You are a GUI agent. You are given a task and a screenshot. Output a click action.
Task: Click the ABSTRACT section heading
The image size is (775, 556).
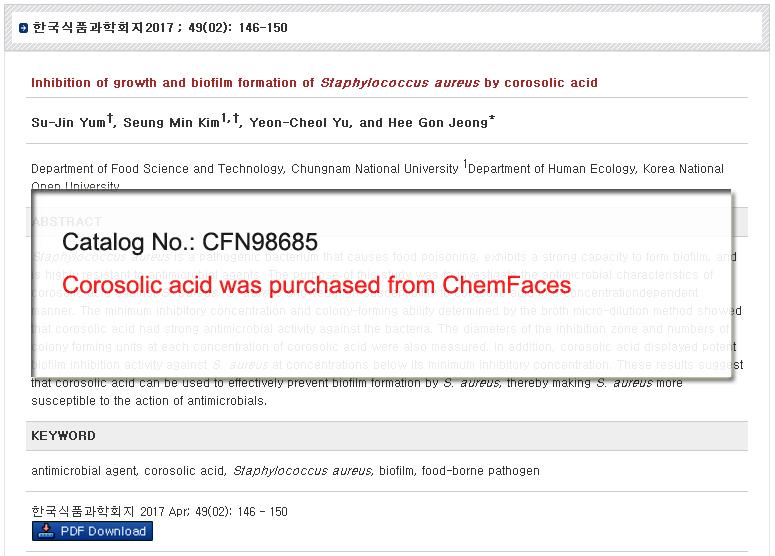(x=67, y=221)
